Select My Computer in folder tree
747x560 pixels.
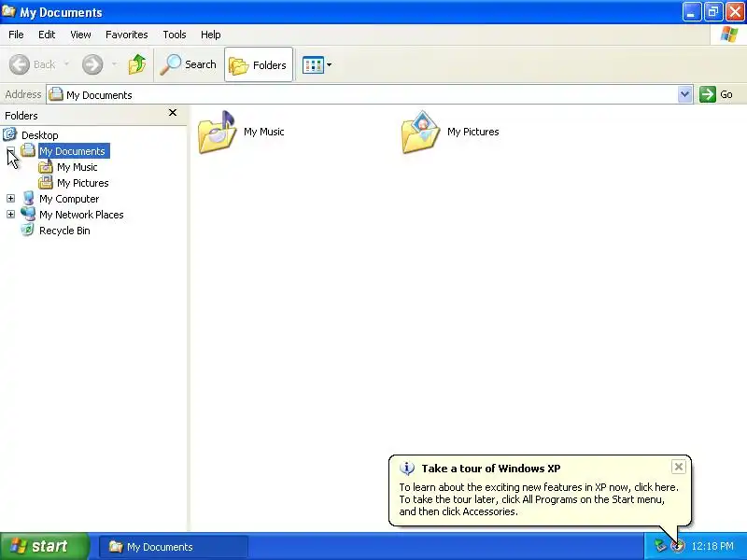69,199
